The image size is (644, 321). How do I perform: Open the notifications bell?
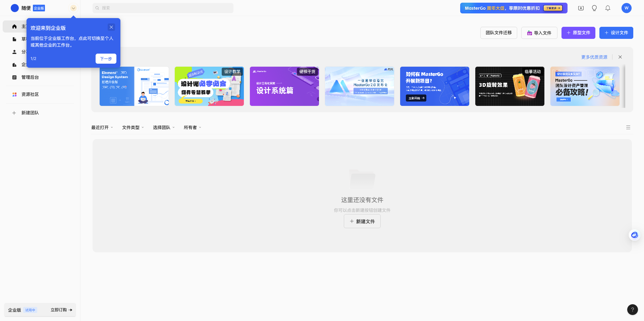pyautogui.click(x=608, y=8)
